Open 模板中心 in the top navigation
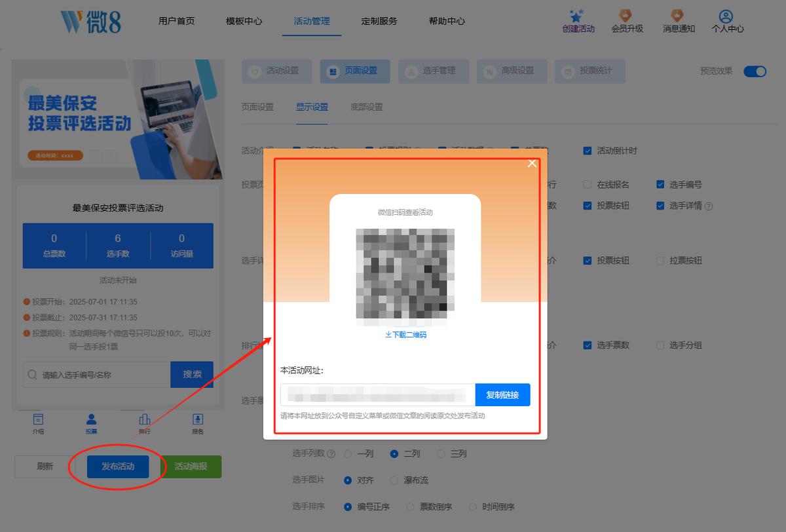 coord(244,21)
